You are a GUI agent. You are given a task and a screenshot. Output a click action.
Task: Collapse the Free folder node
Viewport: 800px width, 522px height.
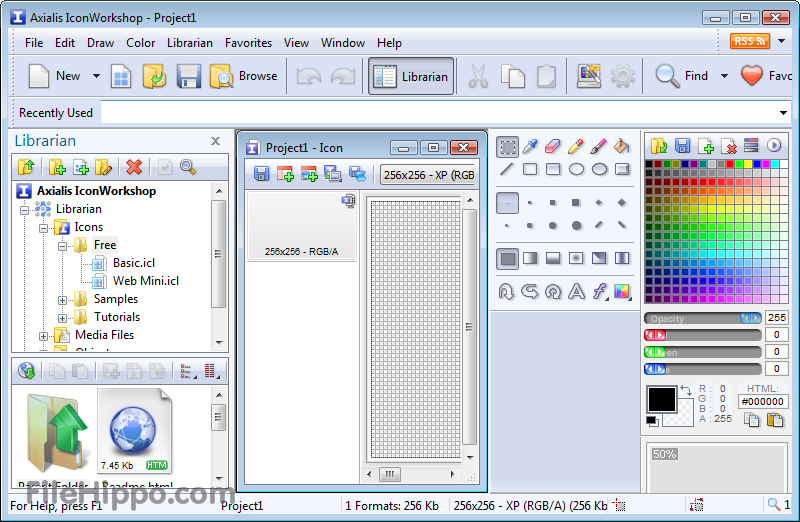click(62, 246)
